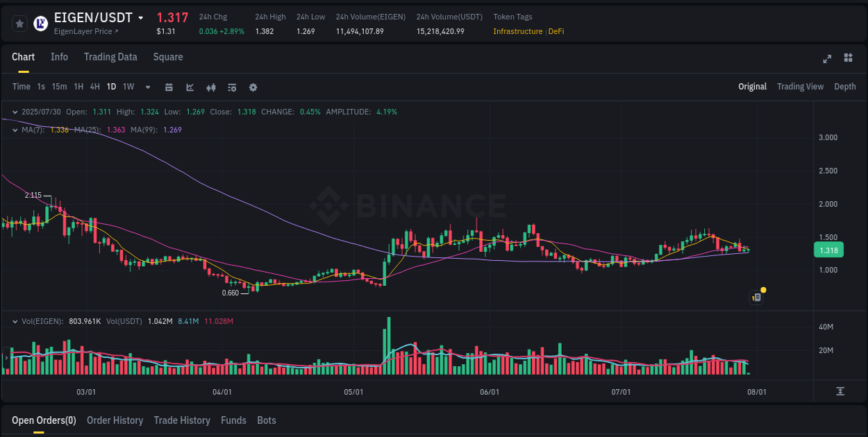Collapse the Vol(EIGEN) indicator row
Viewport: 868px width, 437px height.
click(x=14, y=321)
